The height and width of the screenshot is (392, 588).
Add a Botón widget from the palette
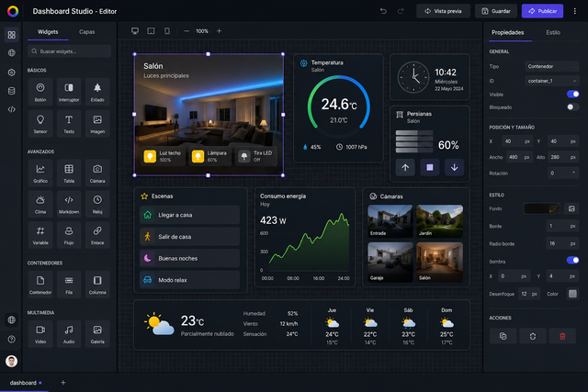tap(40, 92)
